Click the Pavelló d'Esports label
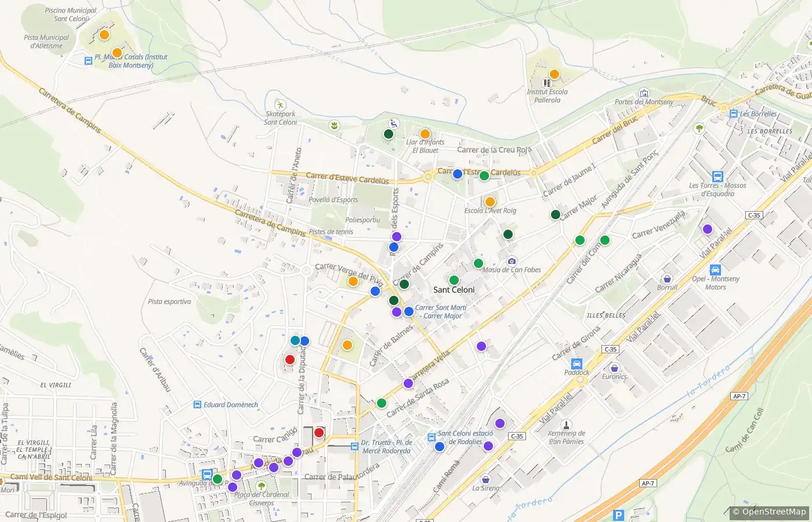Image resolution: width=812 pixels, height=522 pixels. pos(333,200)
